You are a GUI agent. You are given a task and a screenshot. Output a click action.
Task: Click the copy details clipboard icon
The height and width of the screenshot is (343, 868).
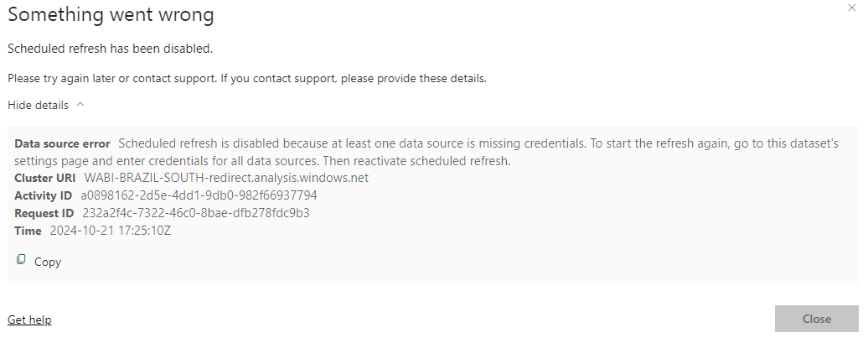(22, 260)
